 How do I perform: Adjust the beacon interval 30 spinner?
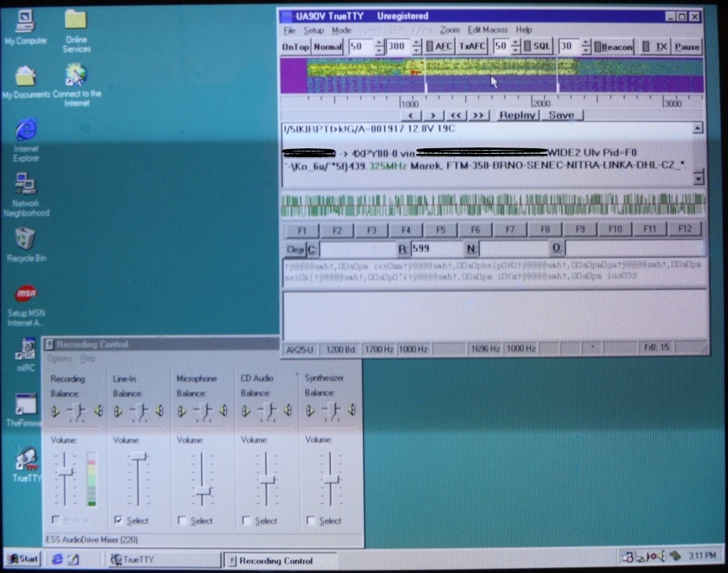pyautogui.click(x=586, y=47)
